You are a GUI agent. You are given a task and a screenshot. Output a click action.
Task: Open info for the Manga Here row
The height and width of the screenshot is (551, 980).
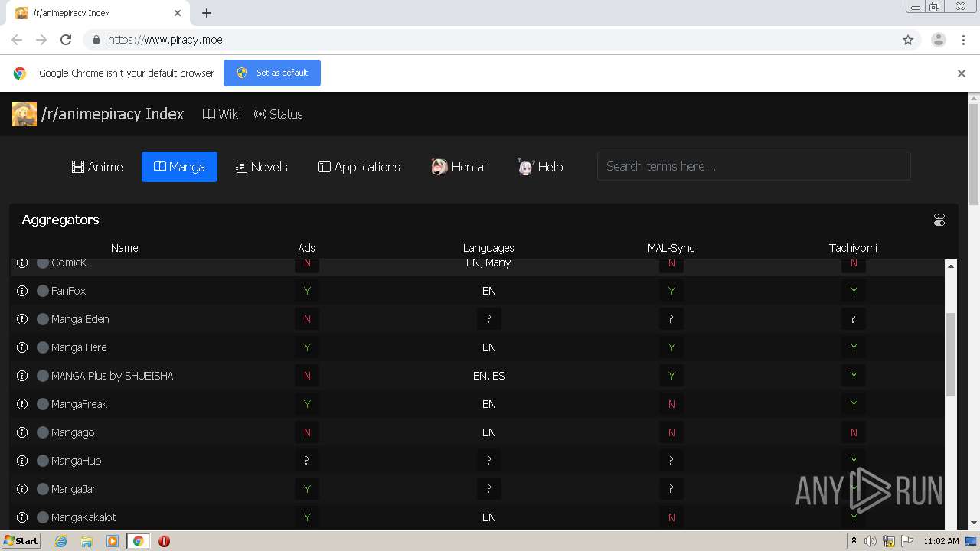(x=22, y=347)
